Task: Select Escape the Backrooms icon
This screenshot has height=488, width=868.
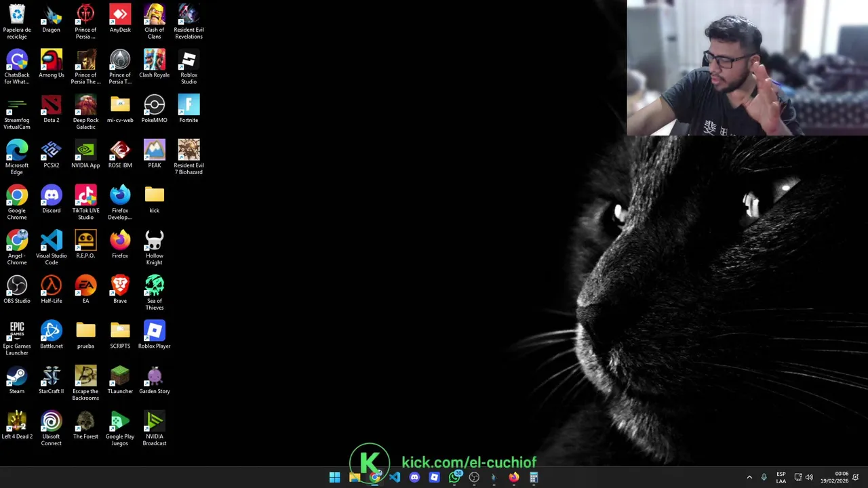Action: point(85,383)
